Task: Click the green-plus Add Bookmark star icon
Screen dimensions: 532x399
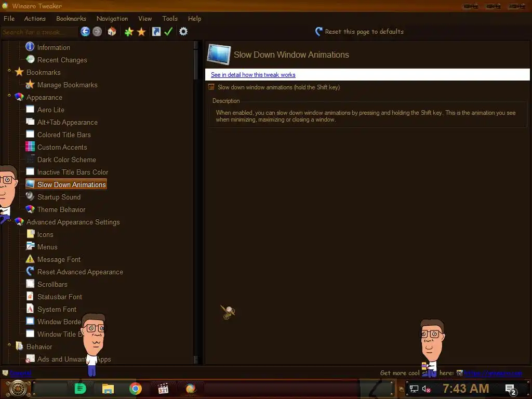Action: point(129,32)
